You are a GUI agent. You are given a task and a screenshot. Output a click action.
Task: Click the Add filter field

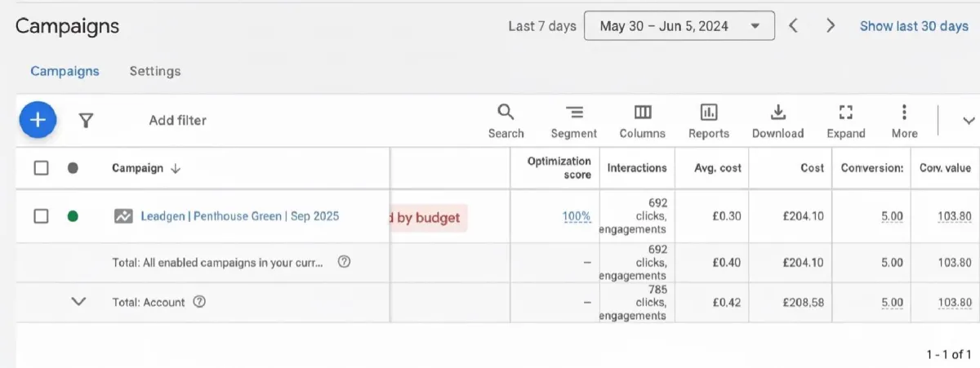(x=177, y=121)
